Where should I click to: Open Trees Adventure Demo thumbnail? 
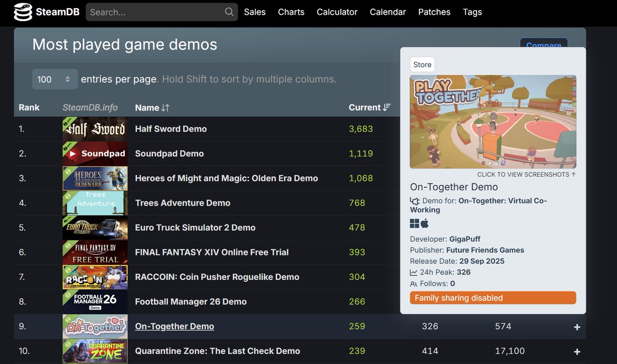click(x=95, y=203)
